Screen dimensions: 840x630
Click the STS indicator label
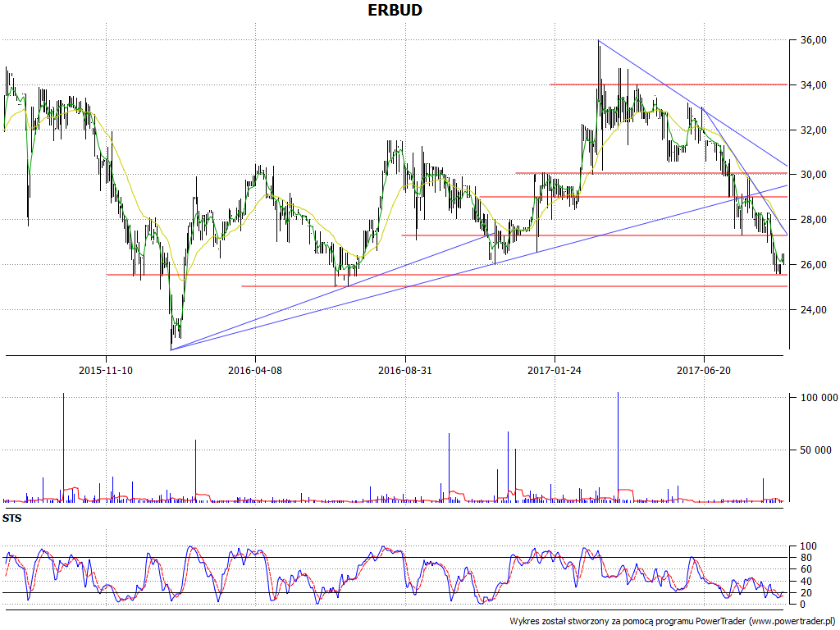11,518
